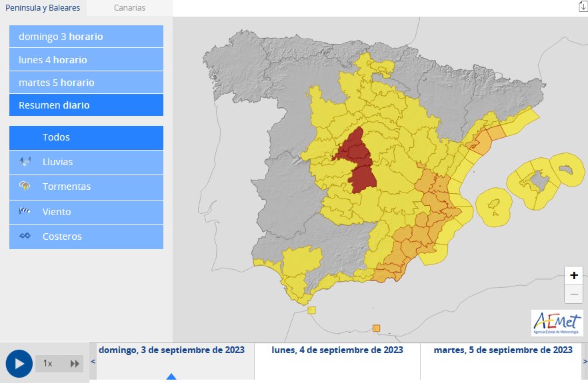The width and height of the screenshot is (588, 383).
Task: Go to previous dates with left arrow
Action: coord(93,362)
